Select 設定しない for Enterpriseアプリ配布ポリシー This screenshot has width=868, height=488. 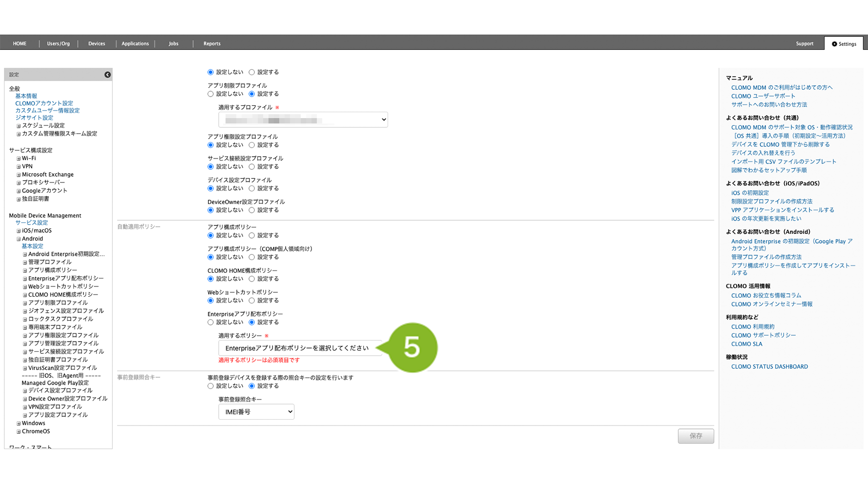point(210,323)
